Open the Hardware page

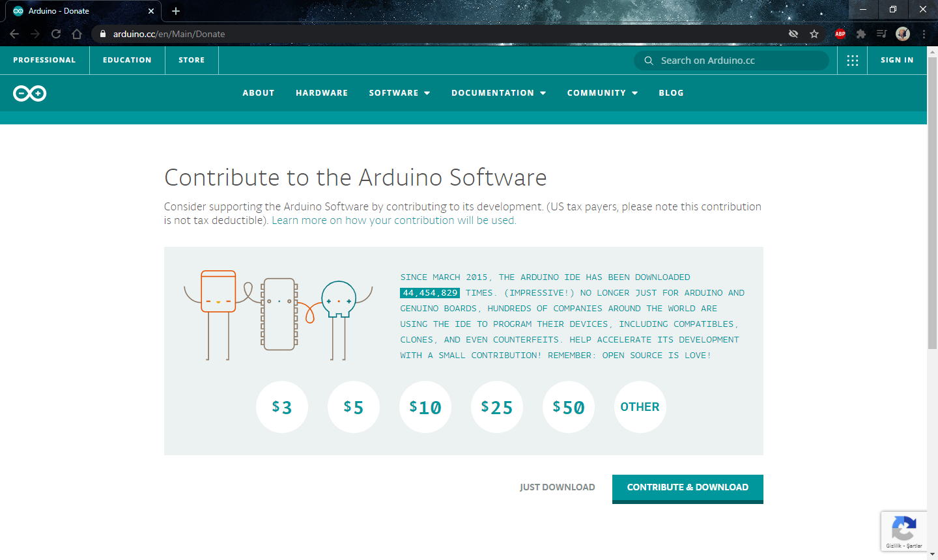click(322, 93)
